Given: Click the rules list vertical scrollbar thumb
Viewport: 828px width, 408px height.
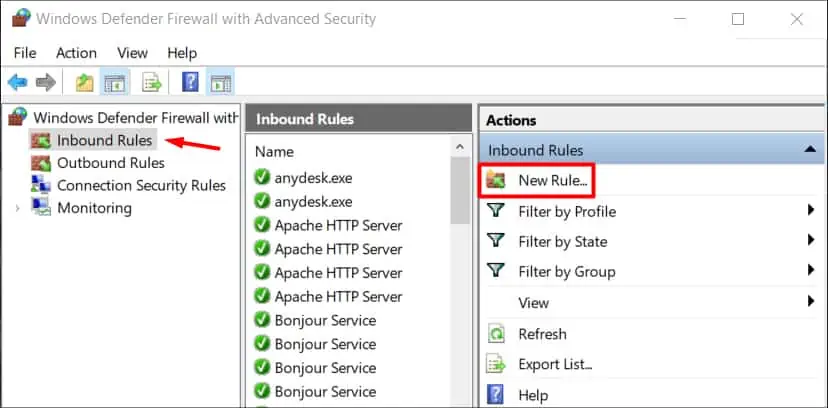Looking at the screenshot, I should tap(459, 191).
